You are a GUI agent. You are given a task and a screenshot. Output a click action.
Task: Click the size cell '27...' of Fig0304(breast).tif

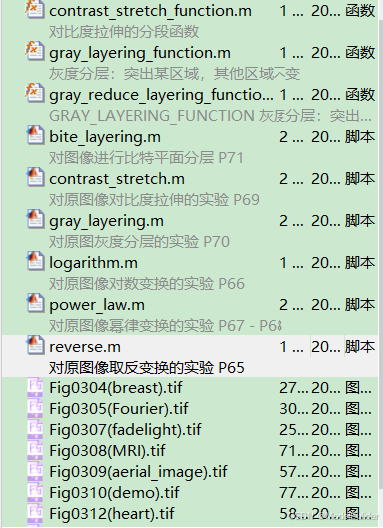click(x=293, y=388)
